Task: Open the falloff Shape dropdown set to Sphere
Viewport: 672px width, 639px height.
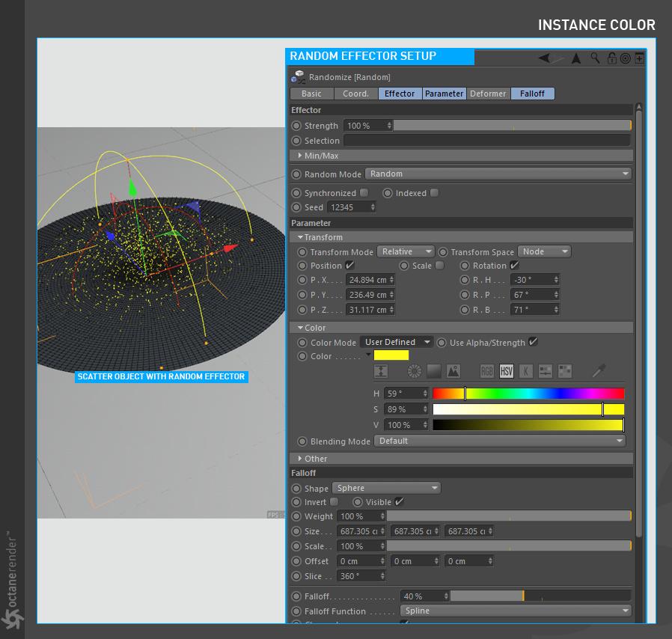Action: coord(386,488)
